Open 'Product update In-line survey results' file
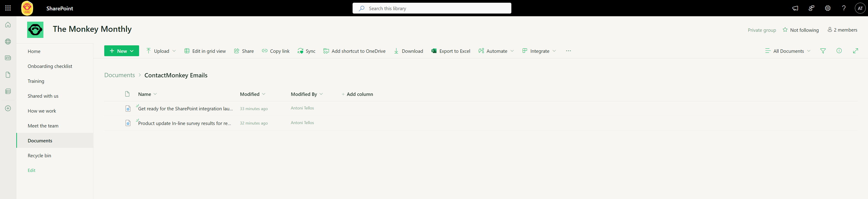This screenshot has width=868, height=199. click(x=185, y=123)
